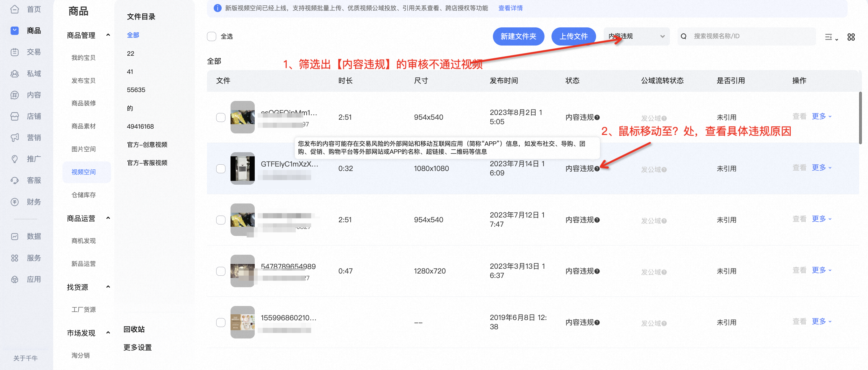Click the violation help icon for 2023年3月13日 row
This screenshot has height=370, width=868.
click(597, 271)
